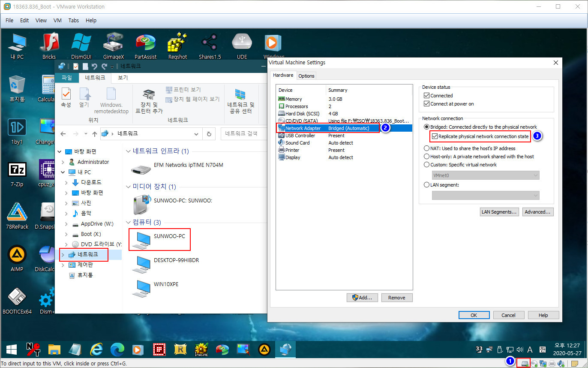Expand the 다운로드 tree node
Viewport: 588px width, 368px height.
tap(66, 183)
